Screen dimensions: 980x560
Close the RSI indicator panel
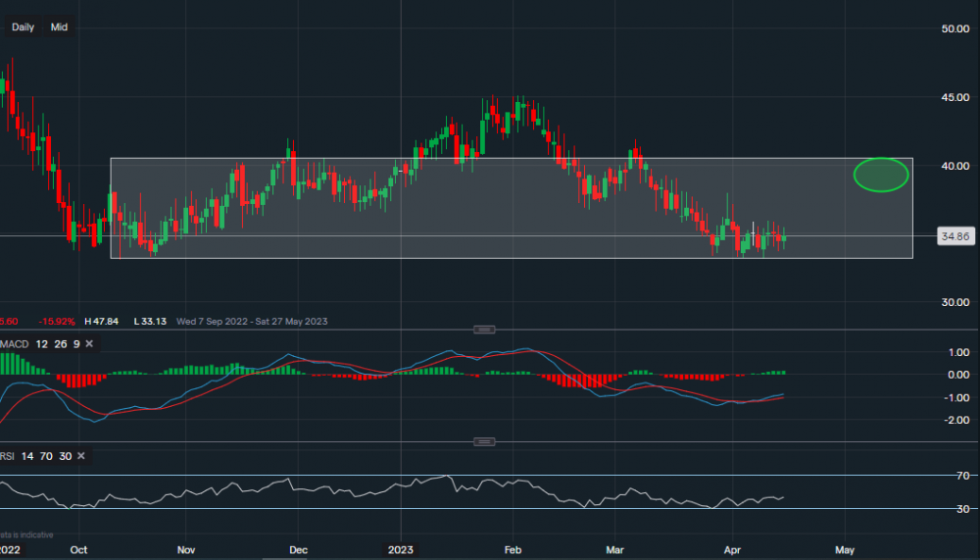[81, 456]
